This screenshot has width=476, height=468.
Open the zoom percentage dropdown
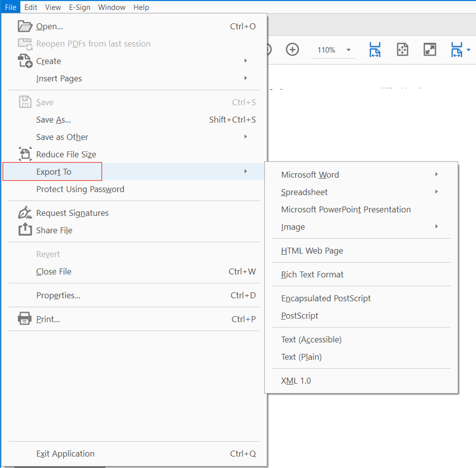348,50
